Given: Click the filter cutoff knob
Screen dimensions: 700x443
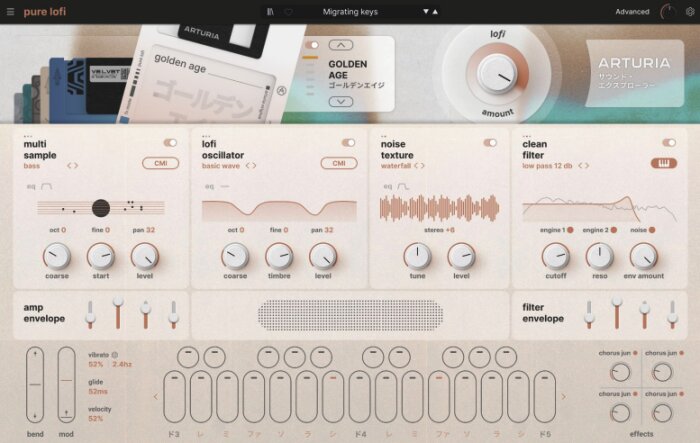Looking at the screenshot, I should tap(556, 256).
